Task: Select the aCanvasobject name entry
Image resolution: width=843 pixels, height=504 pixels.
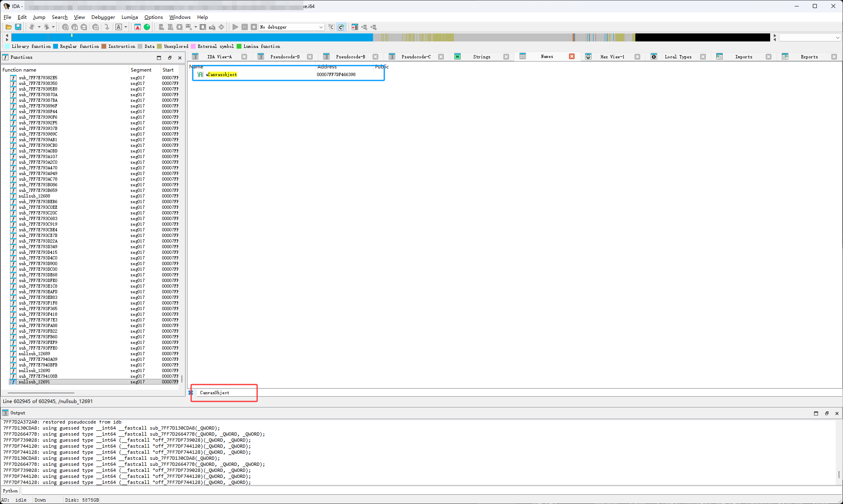Action: click(221, 74)
